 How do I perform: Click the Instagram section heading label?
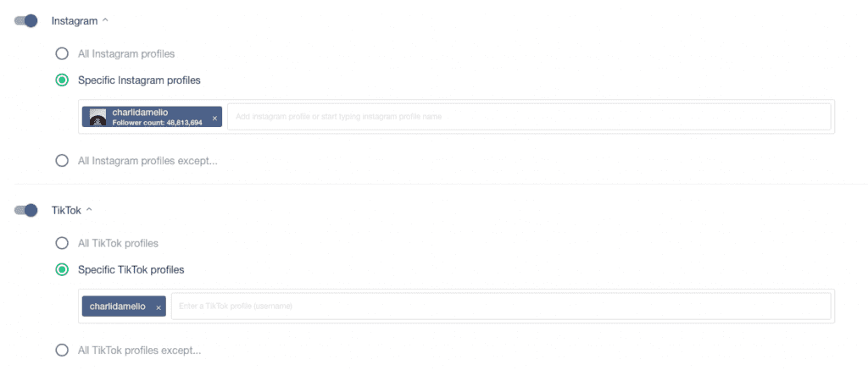(75, 21)
